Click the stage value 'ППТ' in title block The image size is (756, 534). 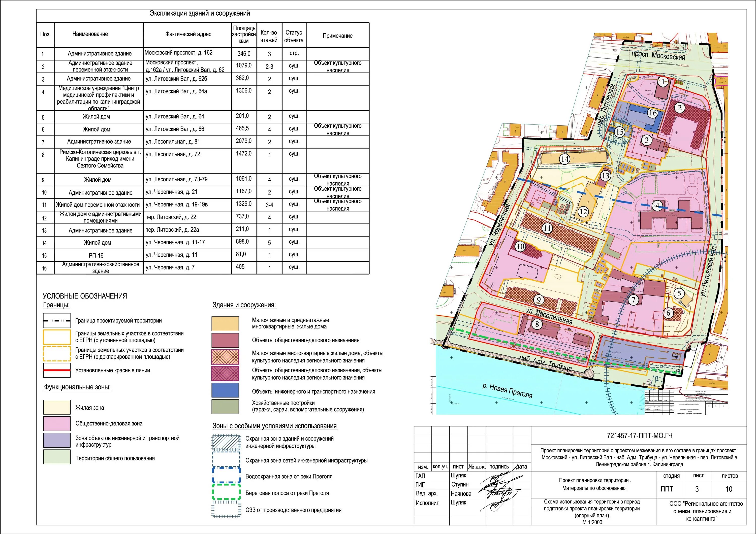667,489
